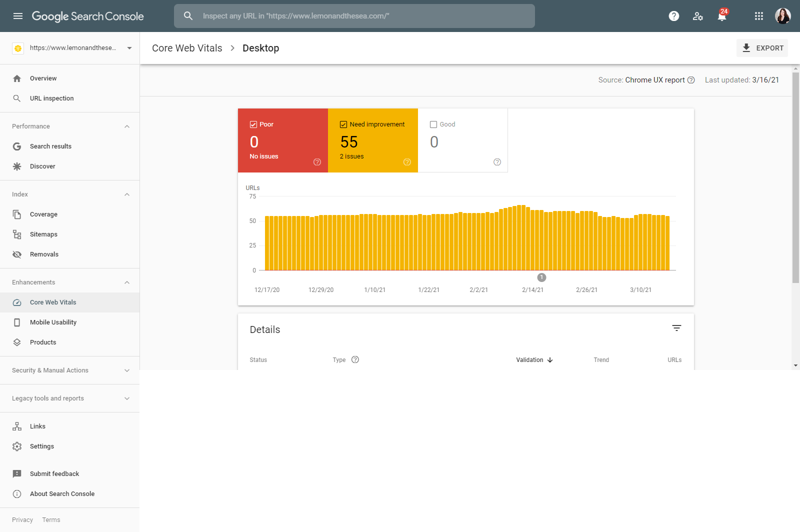
Task: Open the hamburger main menu
Action: coord(18,16)
